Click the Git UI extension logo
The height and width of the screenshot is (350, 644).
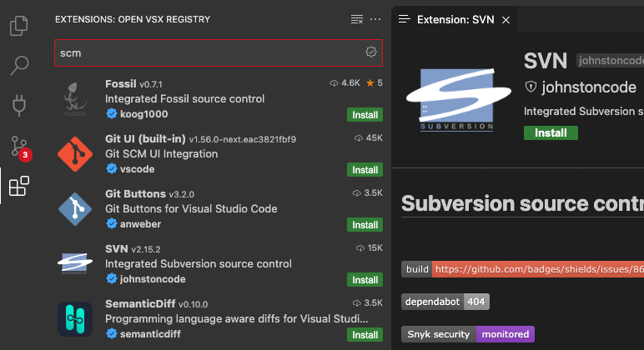point(75,154)
